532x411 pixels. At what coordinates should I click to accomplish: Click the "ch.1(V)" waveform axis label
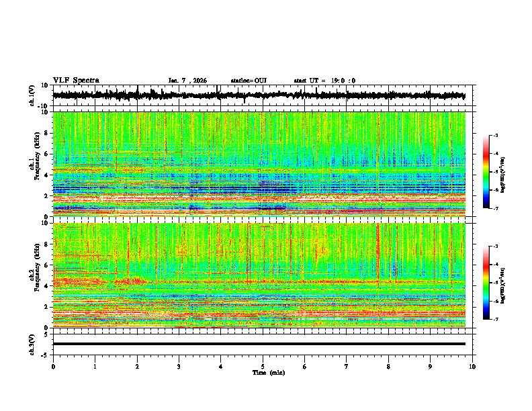32,95
